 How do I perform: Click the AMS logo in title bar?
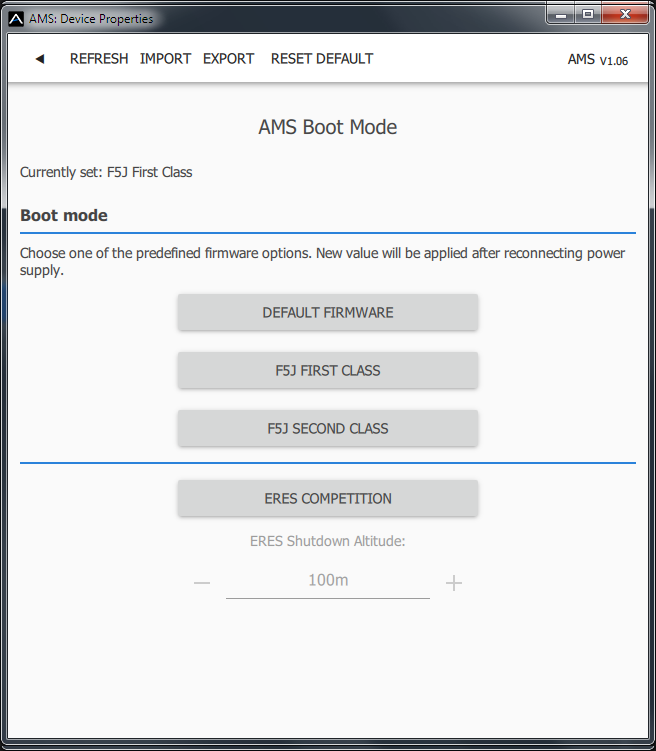click(x=16, y=17)
